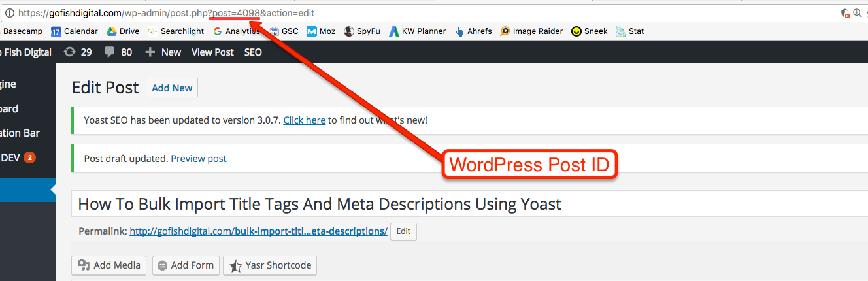Open the SpyFu bookmark icon
This screenshot has height=281, width=868.
(x=349, y=31)
